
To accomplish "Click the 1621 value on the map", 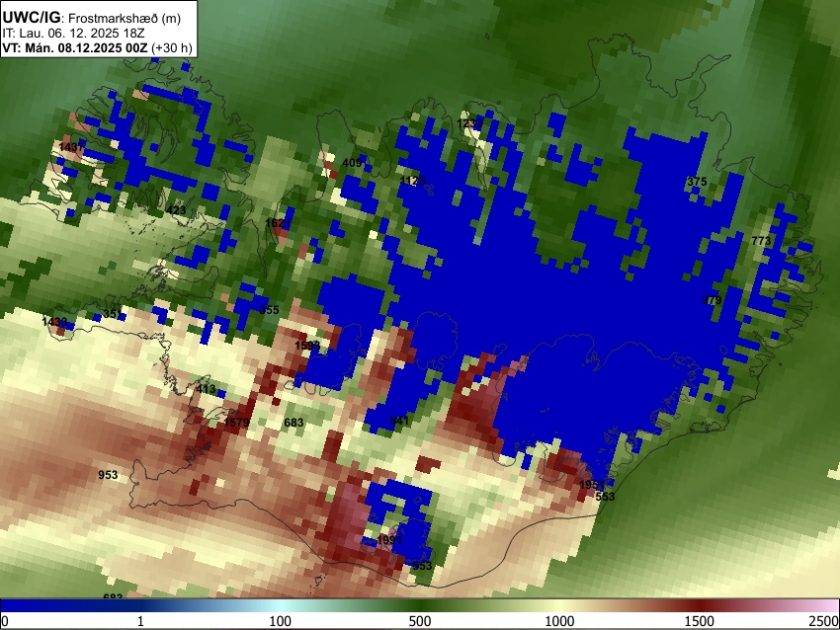I will tap(278, 222).
